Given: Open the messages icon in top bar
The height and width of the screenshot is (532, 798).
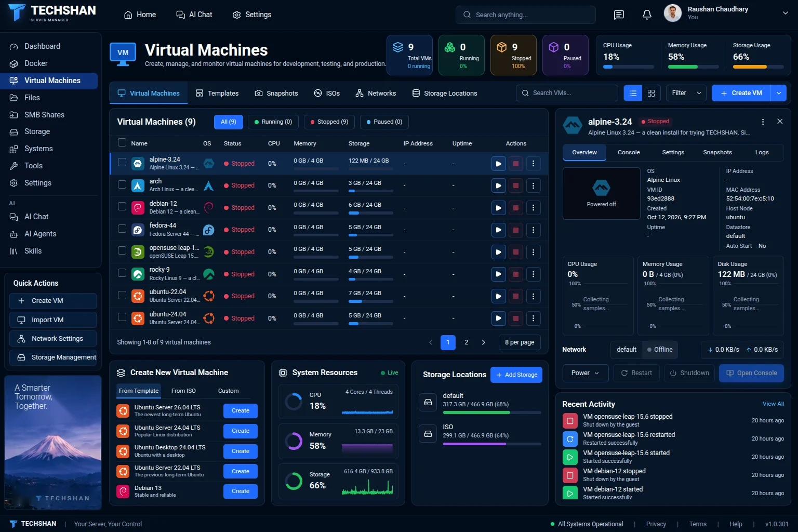Looking at the screenshot, I should [619, 15].
